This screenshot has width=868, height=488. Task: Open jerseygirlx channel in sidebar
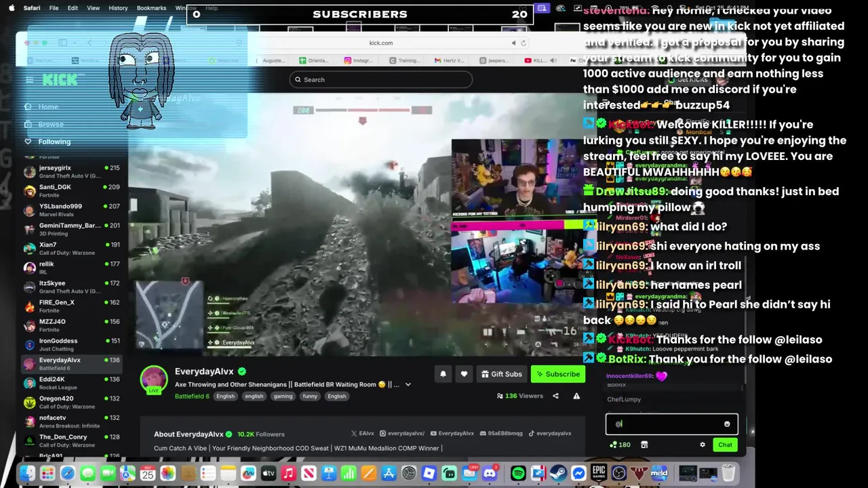71,171
